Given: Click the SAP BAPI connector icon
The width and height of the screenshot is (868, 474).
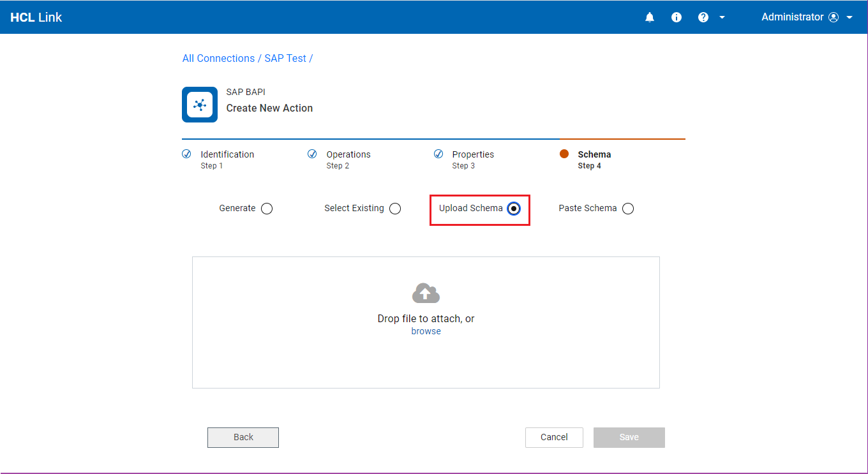Looking at the screenshot, I should (x=200, y=105).
